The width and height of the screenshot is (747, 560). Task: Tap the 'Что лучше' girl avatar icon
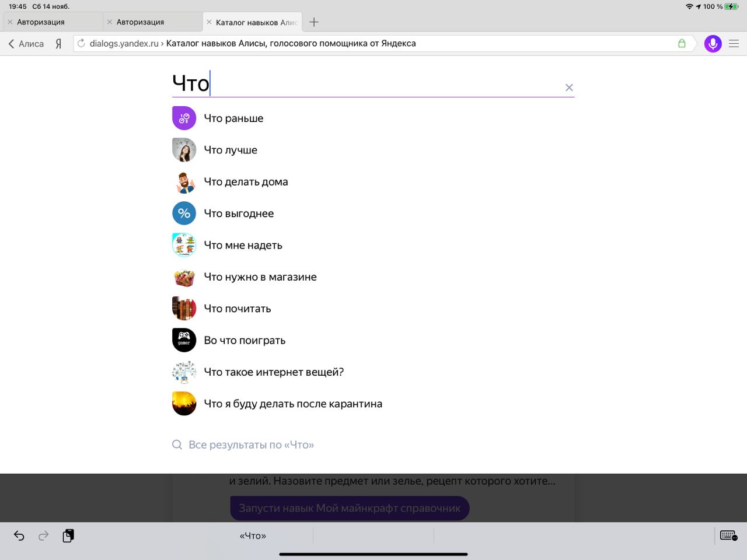coord(184,150)
